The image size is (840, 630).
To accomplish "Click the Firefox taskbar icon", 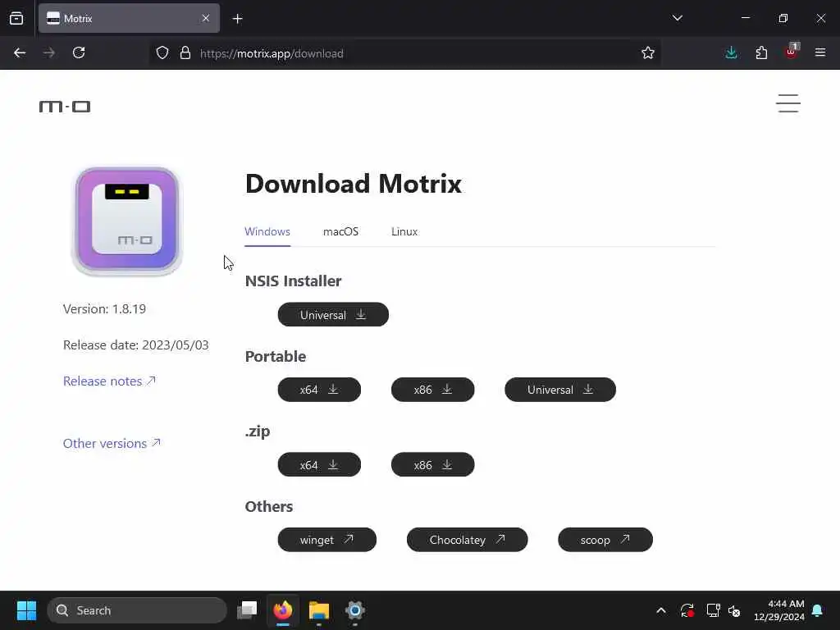I will point(283,610).
